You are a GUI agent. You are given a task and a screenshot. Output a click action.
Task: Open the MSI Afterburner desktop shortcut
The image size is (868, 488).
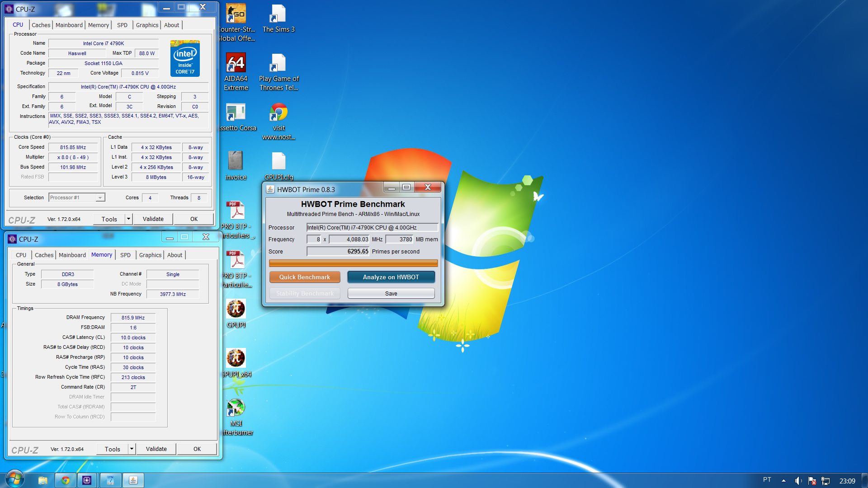pyautogui.click(x=236, y=417)
